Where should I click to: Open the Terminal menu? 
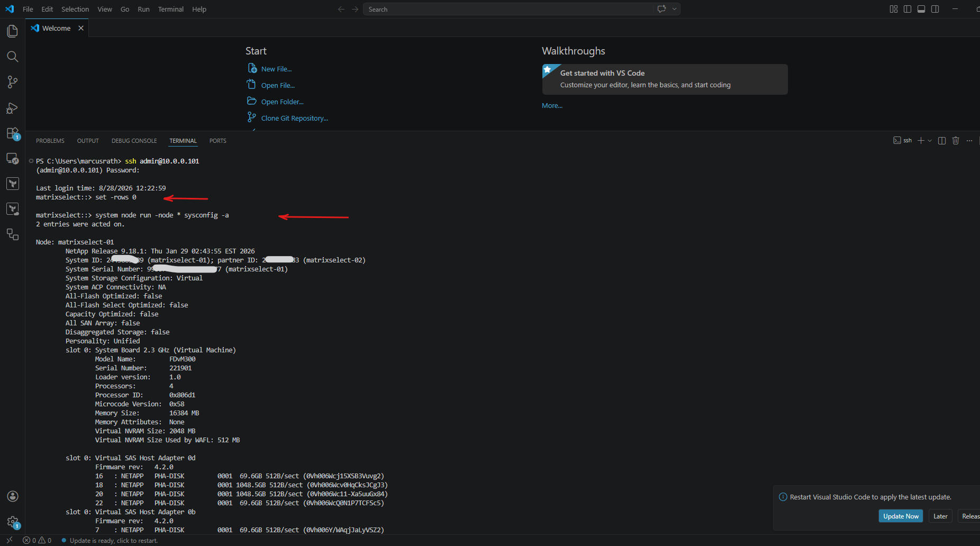pyautogui.click(x=170, y=9)
